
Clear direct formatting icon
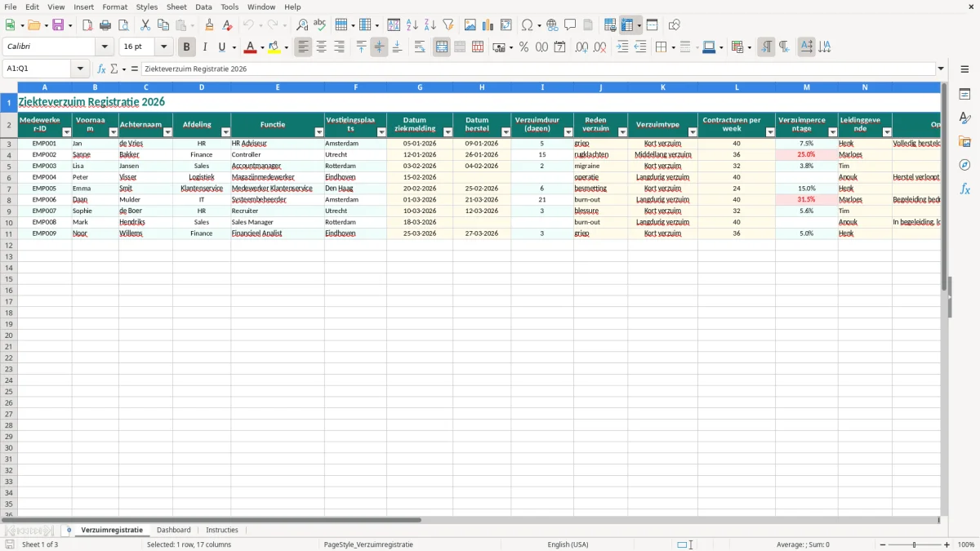228,25
